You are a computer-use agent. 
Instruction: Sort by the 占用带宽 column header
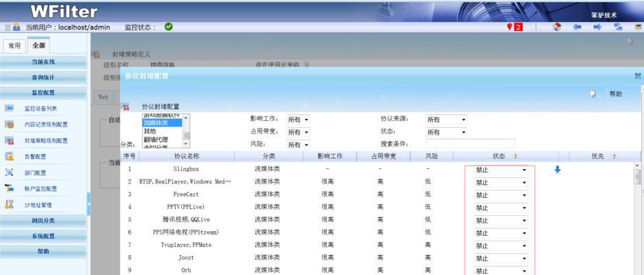[383, 157]
